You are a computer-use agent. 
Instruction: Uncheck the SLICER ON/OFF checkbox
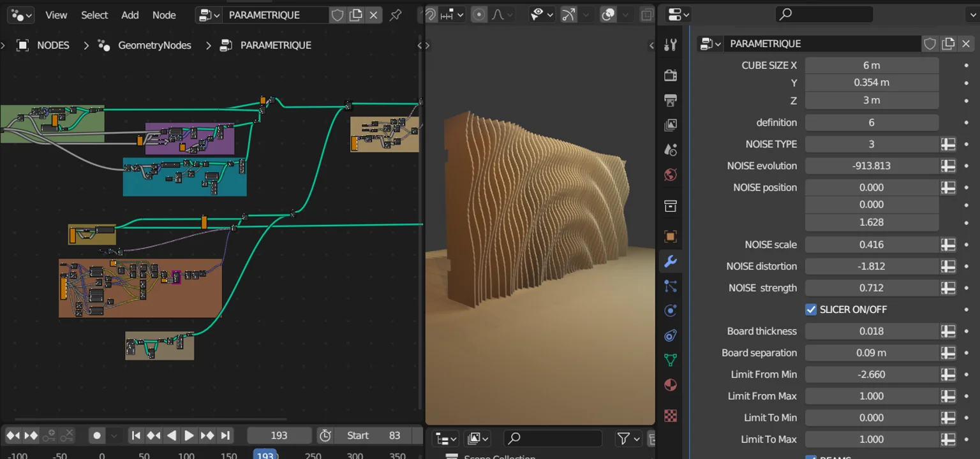pos(811,309)
